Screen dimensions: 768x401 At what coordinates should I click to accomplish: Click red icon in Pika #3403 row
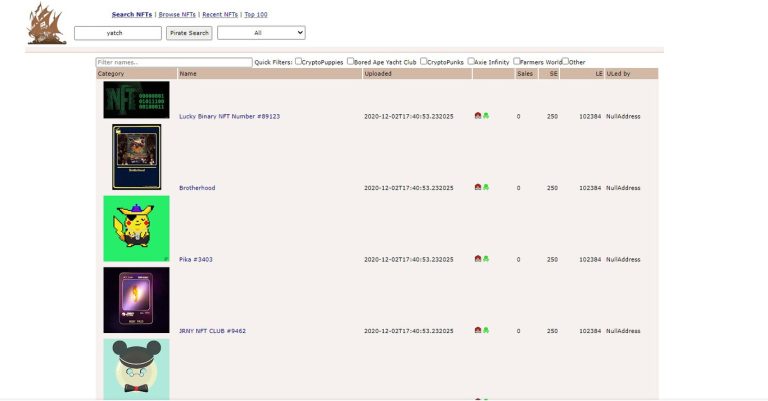478,259
